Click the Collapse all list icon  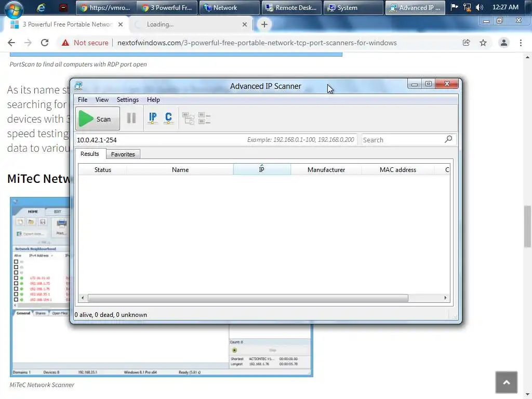[x=204, y=118]
